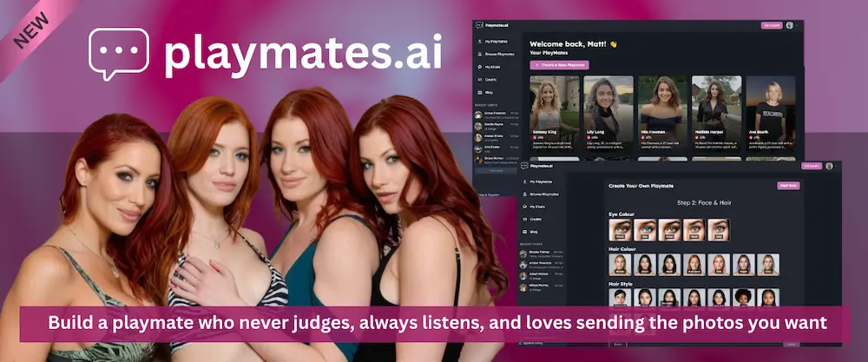
Task: Open Blog icon in dashboard sidebar
Action: [x=479, y=92]
